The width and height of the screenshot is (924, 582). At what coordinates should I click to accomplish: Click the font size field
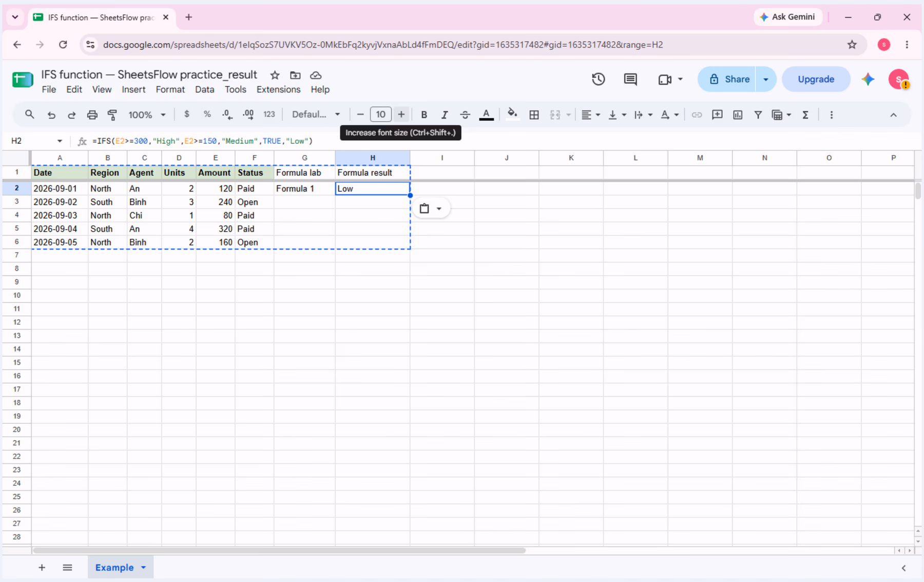pyautogui.click(x=380, y=115)
